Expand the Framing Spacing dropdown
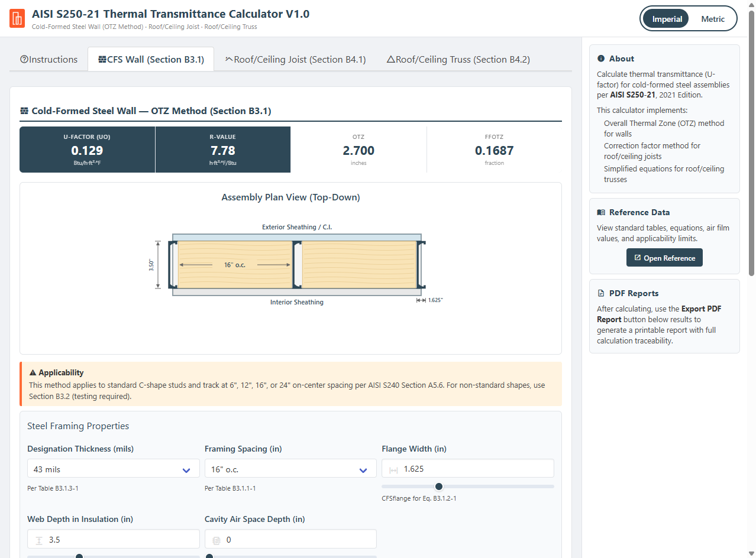 click(290, 469)
